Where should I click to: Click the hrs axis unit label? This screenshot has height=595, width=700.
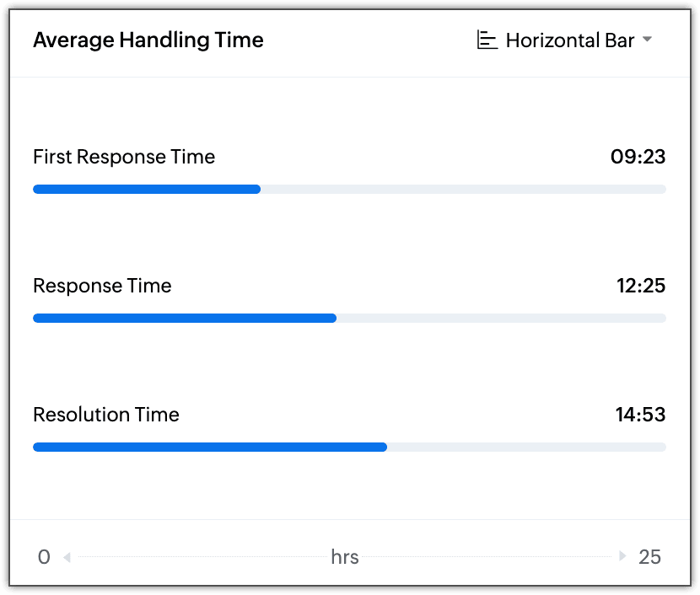(345, 557)
